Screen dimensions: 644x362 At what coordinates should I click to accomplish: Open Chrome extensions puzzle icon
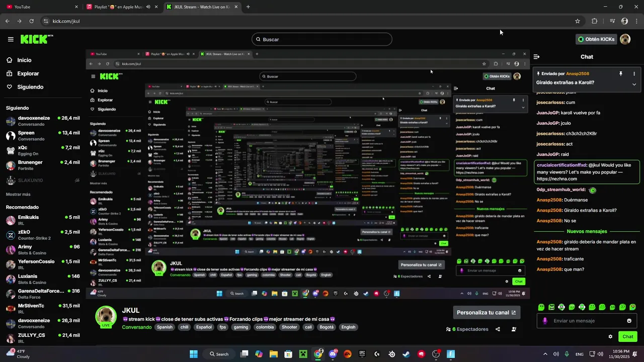pyautogui.click(x=595, y=21)
